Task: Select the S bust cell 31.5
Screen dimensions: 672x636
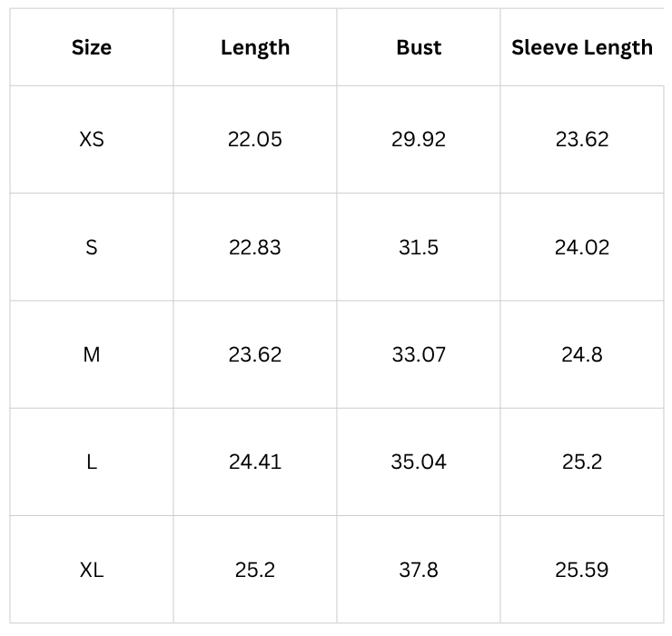Action: (419, 247)
